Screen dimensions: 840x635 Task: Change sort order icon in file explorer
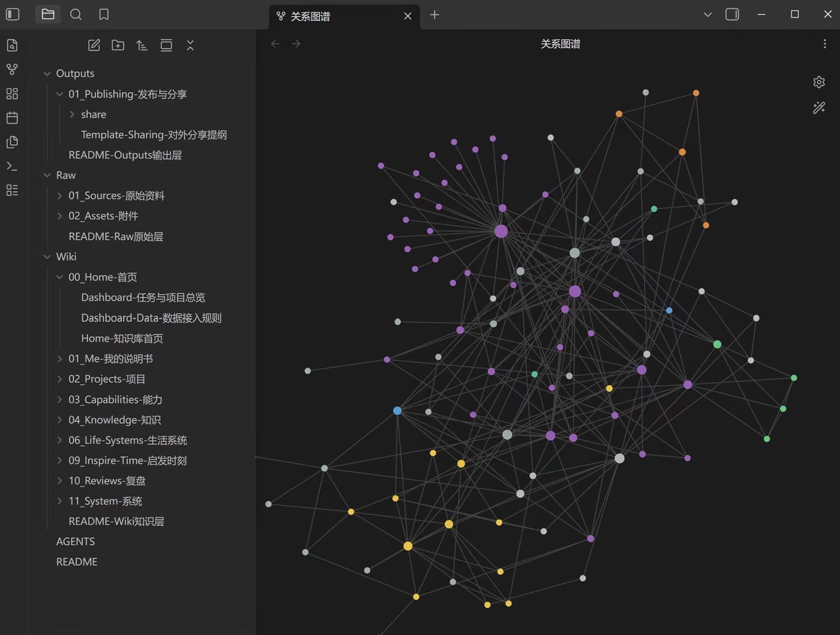click(x=142, y=46)
